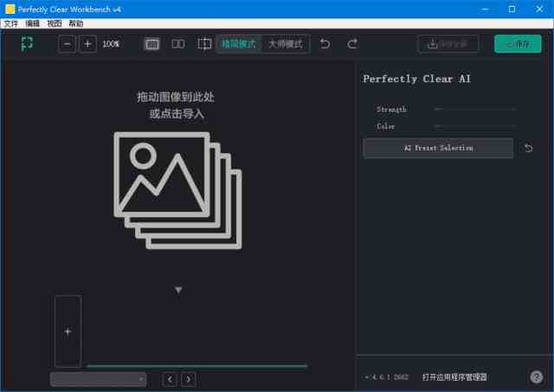This screenshot has width=554, height=392.
Task: Open the 视图 menu
Action: pos(55,23)
